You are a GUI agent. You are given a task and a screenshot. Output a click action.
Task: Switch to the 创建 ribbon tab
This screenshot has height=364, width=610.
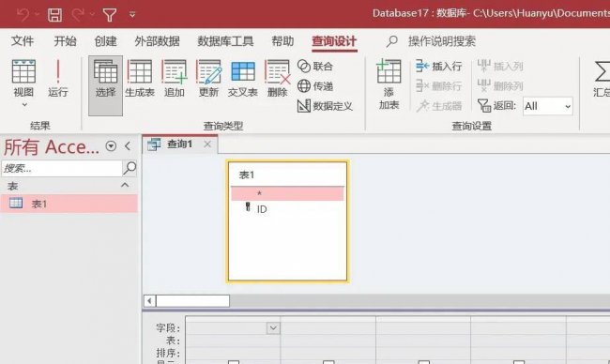pyautogui.click(x=105, y=41)
